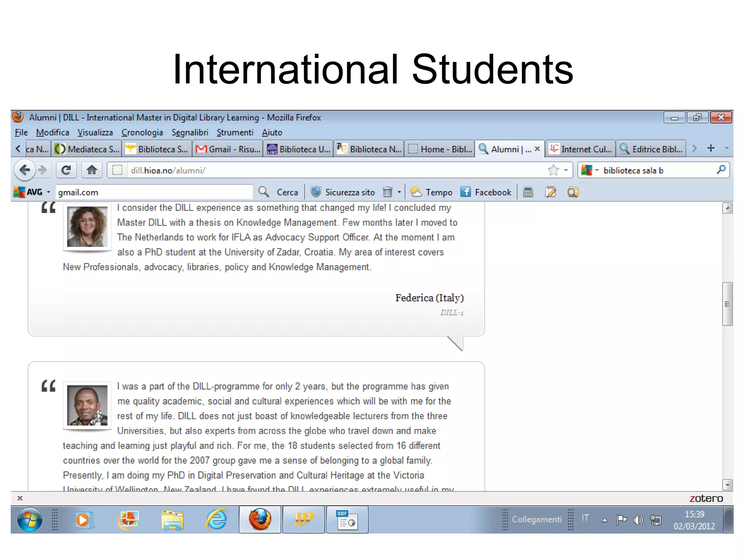747x560 pixels.
Task: Open AVG Sicurezza sito shield
Action: (342, 192)
